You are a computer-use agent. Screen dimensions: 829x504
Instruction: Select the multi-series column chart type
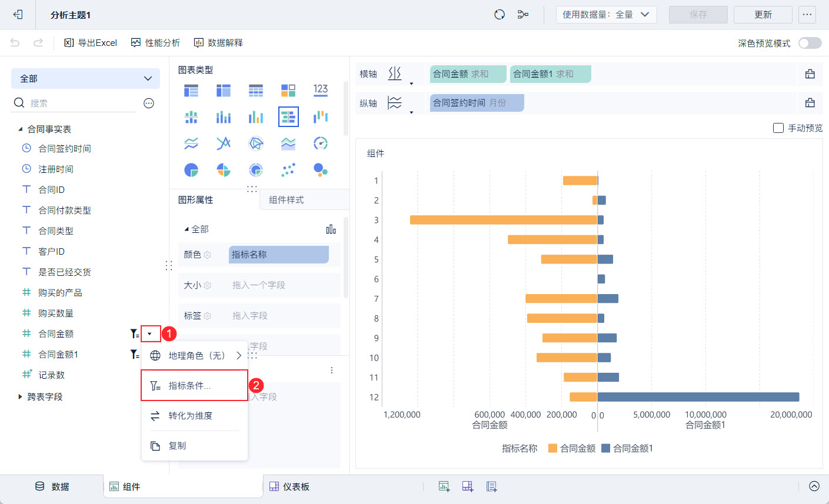click(256, 117)
